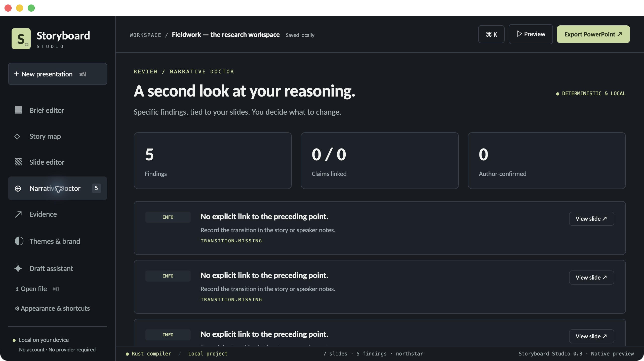The height and width of the screenshot is (361, 644).
Task: Open the ⌘ K command palette button
Action: click(x=491, y=34)
